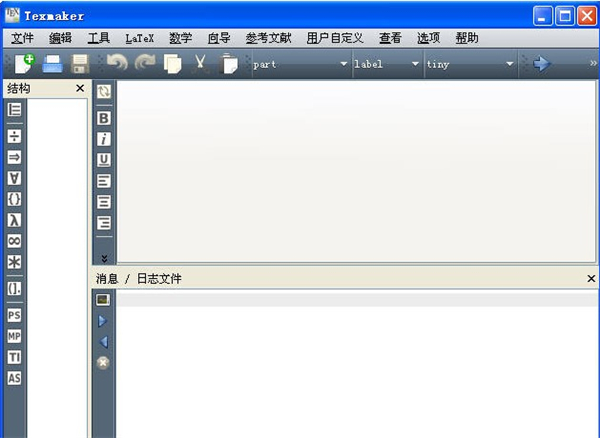Expand more formatting buttons with the double chevron
The image size is (600, 438).
(103, 258)
